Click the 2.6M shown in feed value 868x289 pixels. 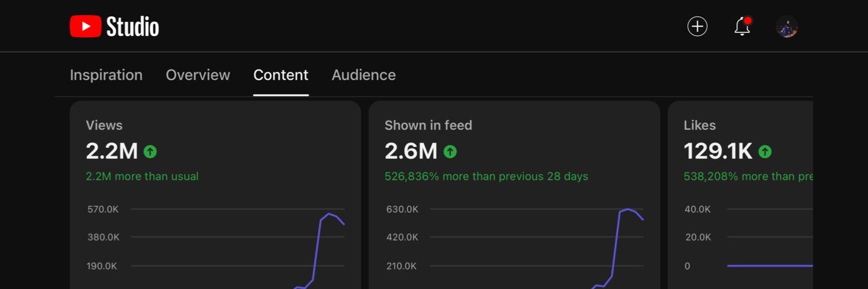pyautogui.click(x=411, y=152)
